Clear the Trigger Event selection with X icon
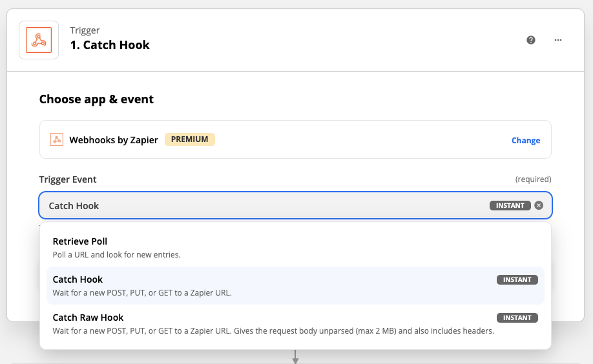The height and width of the screenshot is (364, 593). [x=539, y=206]
